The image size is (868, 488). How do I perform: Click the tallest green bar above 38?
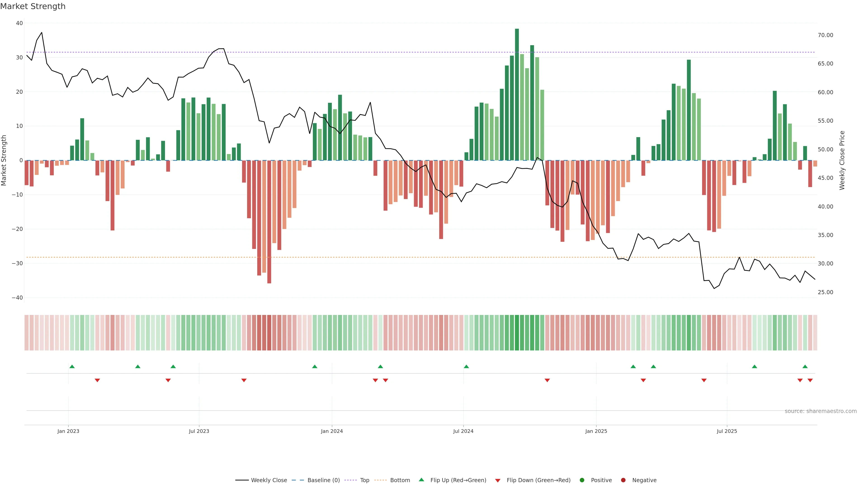[517, 94]
